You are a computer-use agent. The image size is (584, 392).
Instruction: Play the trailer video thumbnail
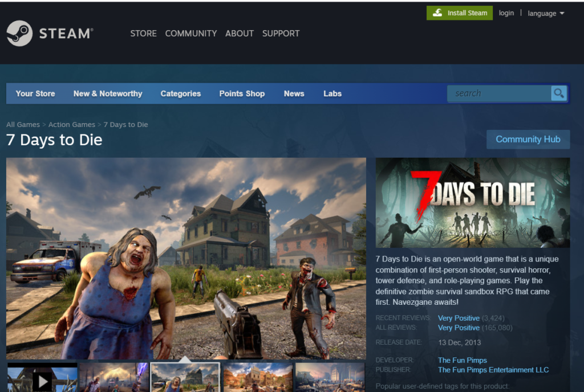[42, 378]
